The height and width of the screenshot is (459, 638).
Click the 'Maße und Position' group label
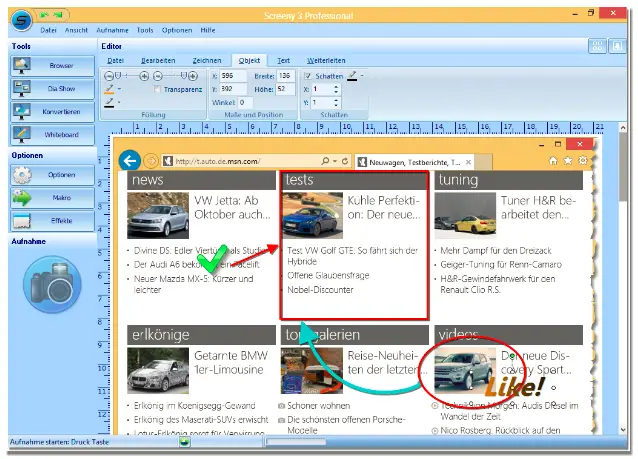coord(253,115)
